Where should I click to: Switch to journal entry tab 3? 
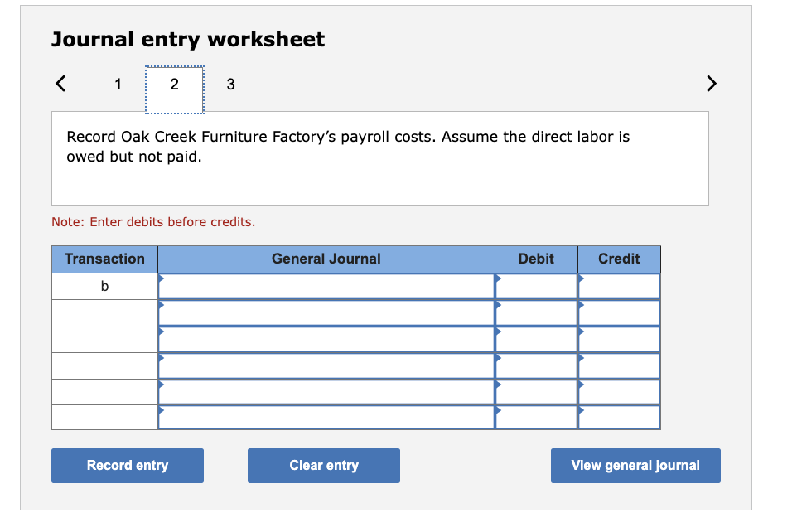pos(231,85)
